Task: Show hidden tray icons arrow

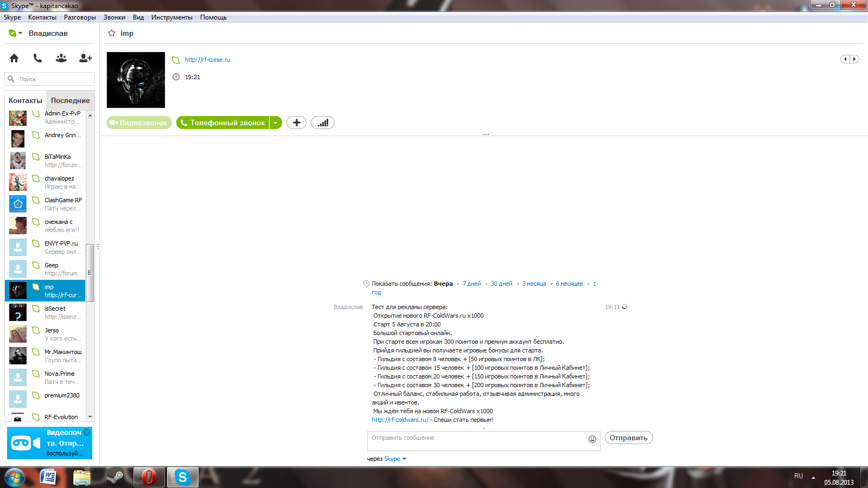Action: (813, 478)
